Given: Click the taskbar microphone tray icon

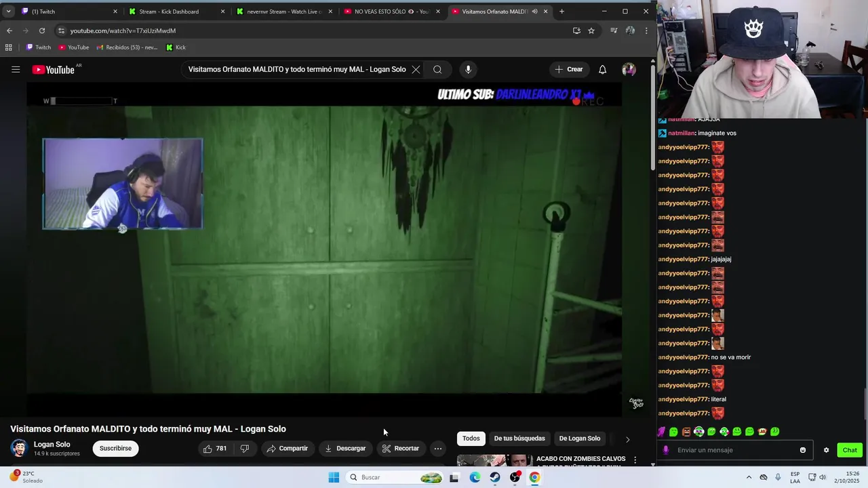Looking at the screenshot, I should [778, 477].
